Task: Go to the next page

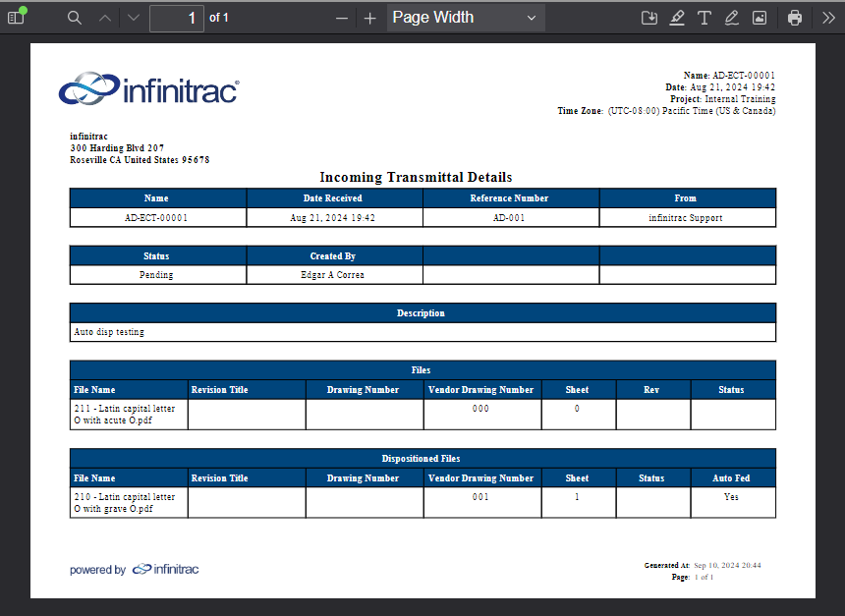Action: (134, 18)
